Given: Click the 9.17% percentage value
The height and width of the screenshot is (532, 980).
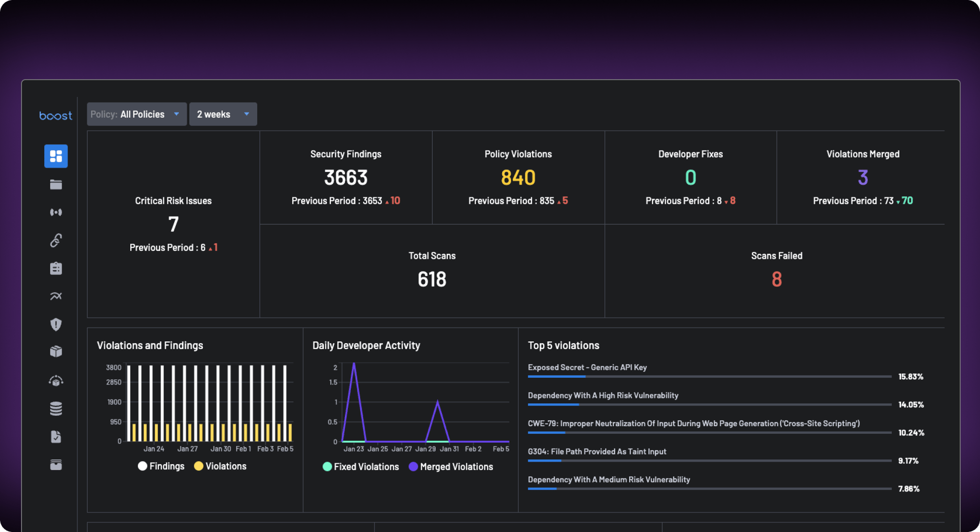Looking at the screenshot, I should 908,461.
